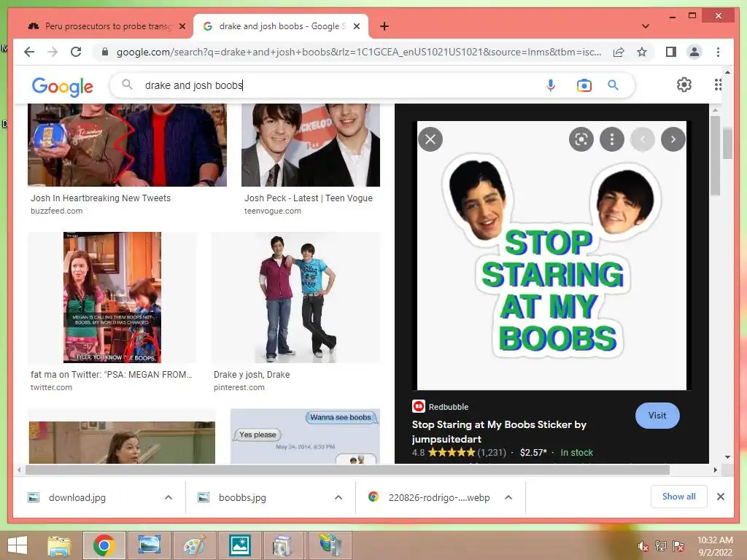
Task: Expand the tab search chevron
Action: point(645,26)
